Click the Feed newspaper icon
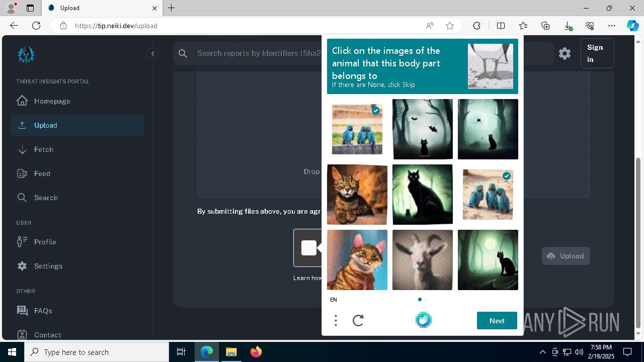This screenshot has width=644, height=362. (22, 173)
